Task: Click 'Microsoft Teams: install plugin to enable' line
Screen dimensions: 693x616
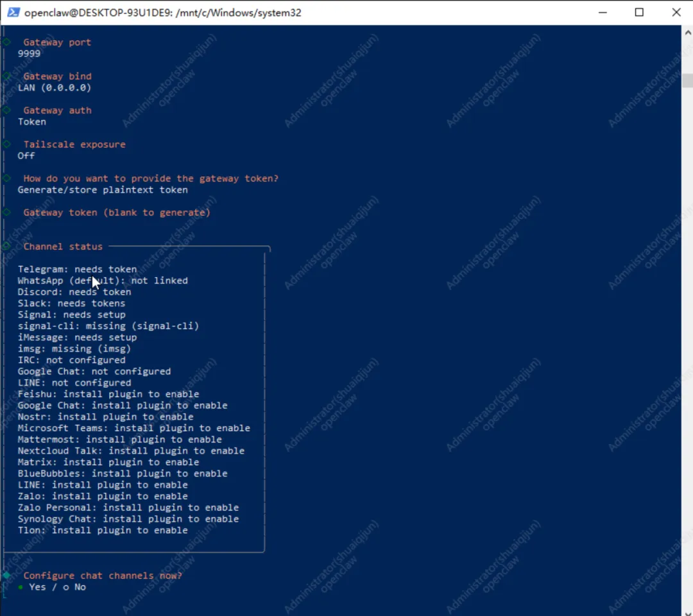Action: click(134, 428)
